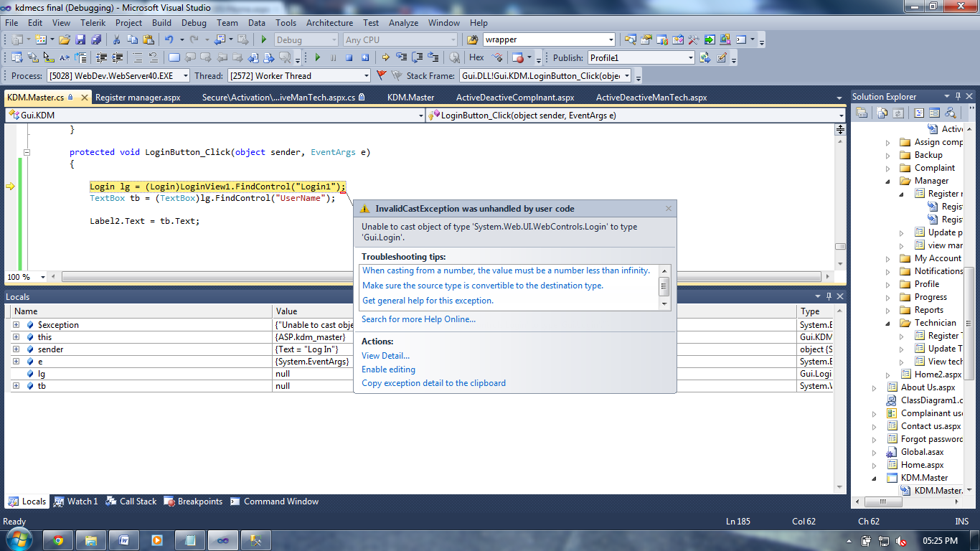Click Get general help for this exception

coord(428,301)
